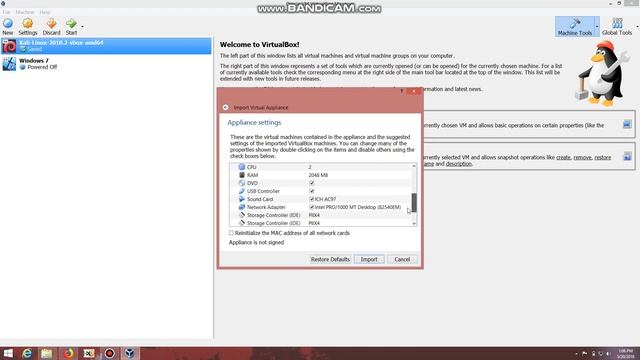Click the Cancel button
Image resolution: width=640 pixels, height=360 pixels.
click(402, 259)
